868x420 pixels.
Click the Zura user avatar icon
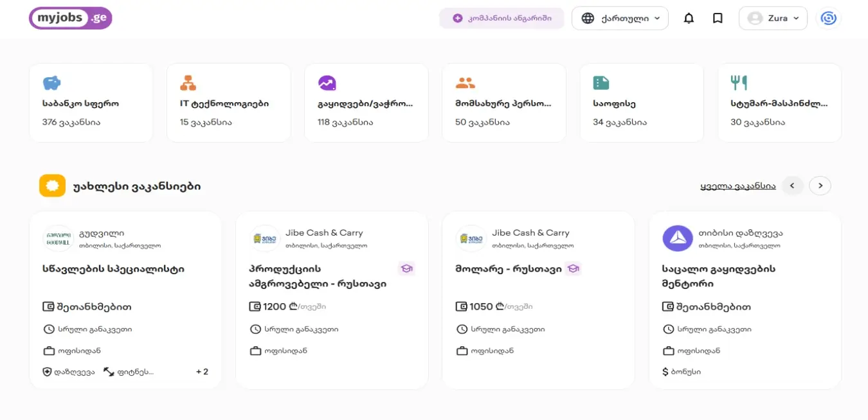(755, 19)
